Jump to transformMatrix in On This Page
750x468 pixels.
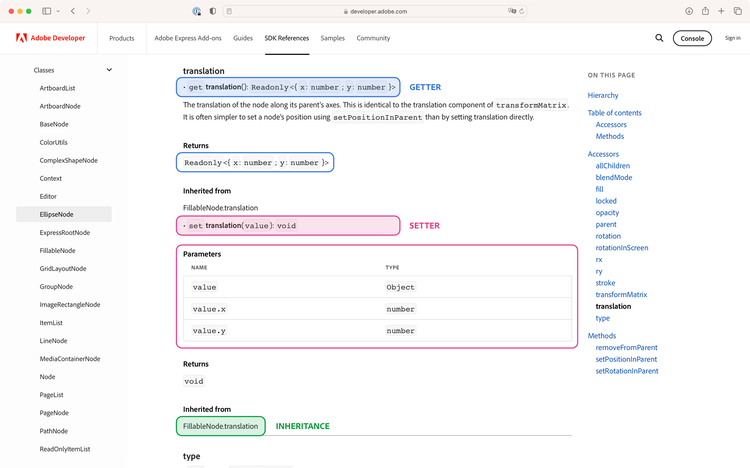pyautogui.click(x=620, y=295)
